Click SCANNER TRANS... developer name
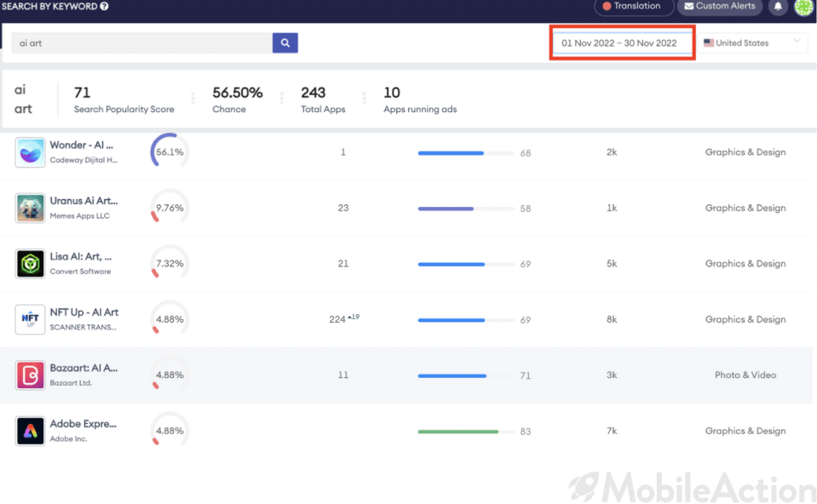This screenshot has width=817, height=504. (83, 327)
